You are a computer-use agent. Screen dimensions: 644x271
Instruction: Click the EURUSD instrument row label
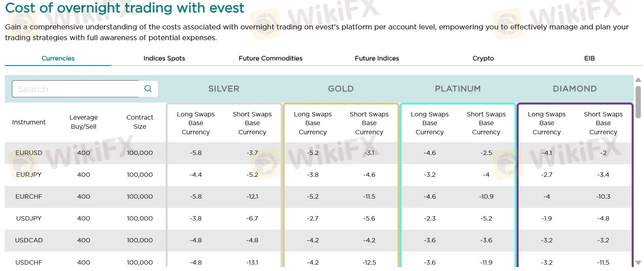point(29,153)
